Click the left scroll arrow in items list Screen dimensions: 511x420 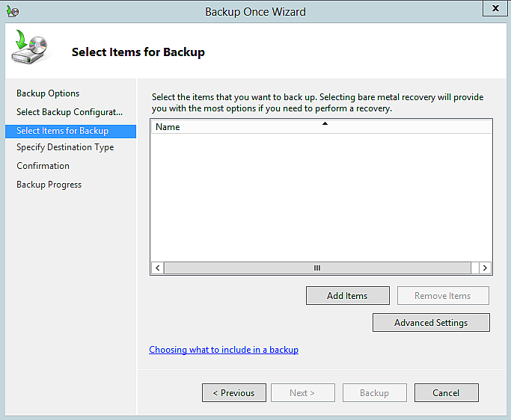[158, 268]
